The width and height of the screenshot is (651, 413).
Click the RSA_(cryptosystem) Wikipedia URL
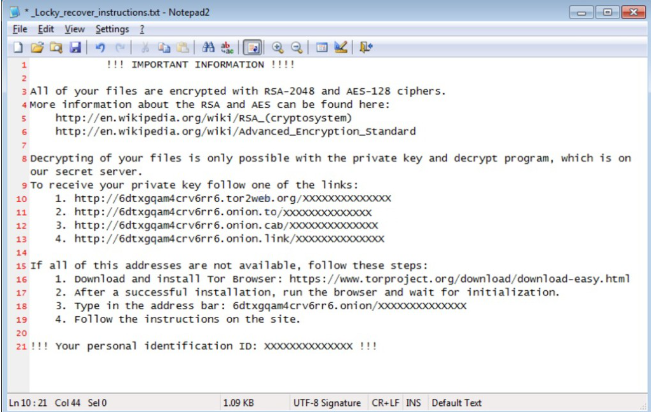pos(203,118)
